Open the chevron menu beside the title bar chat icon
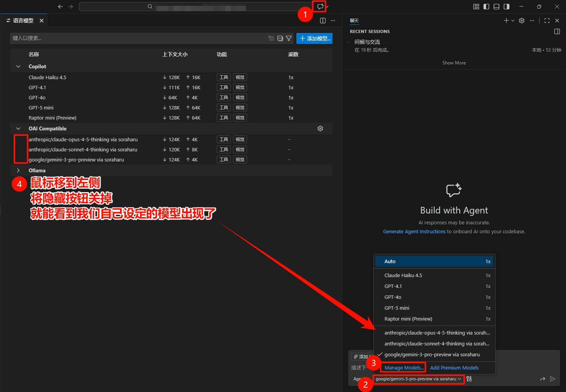This screenshot has width=566, height=392. 327,7
